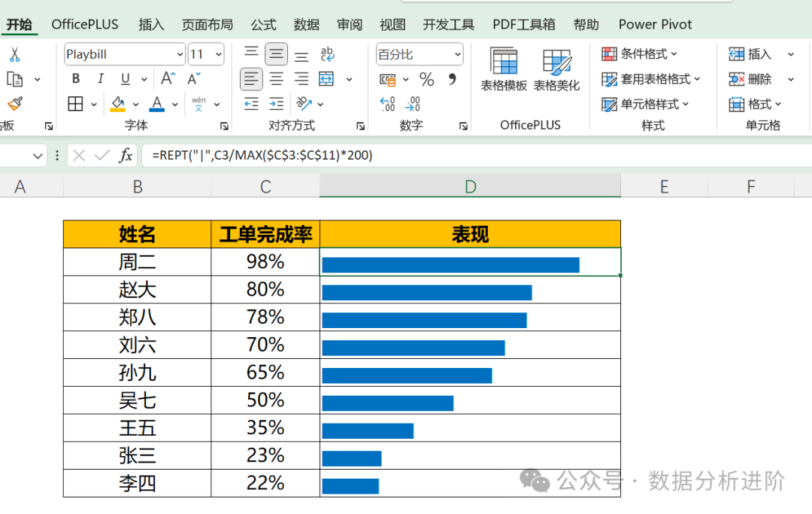Apply Percent Style with the % icon
The image size is (812, 514).
click(426, 79)
